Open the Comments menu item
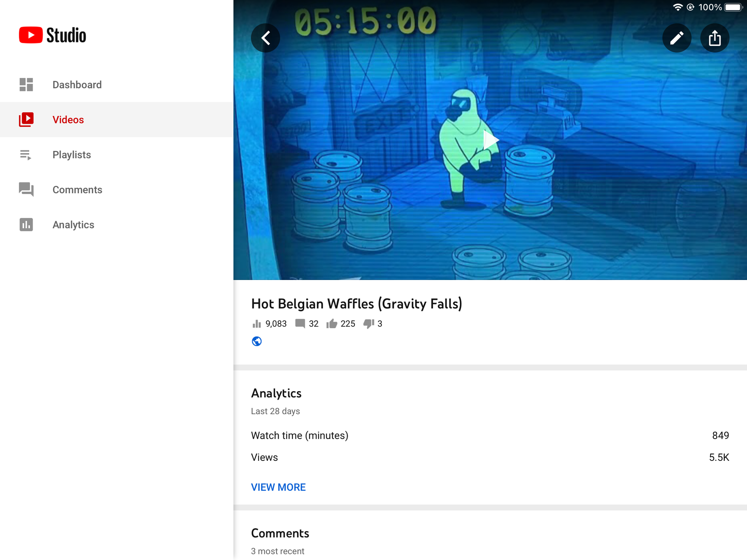The width and height of the screenshot is (747, 560). 117,189
